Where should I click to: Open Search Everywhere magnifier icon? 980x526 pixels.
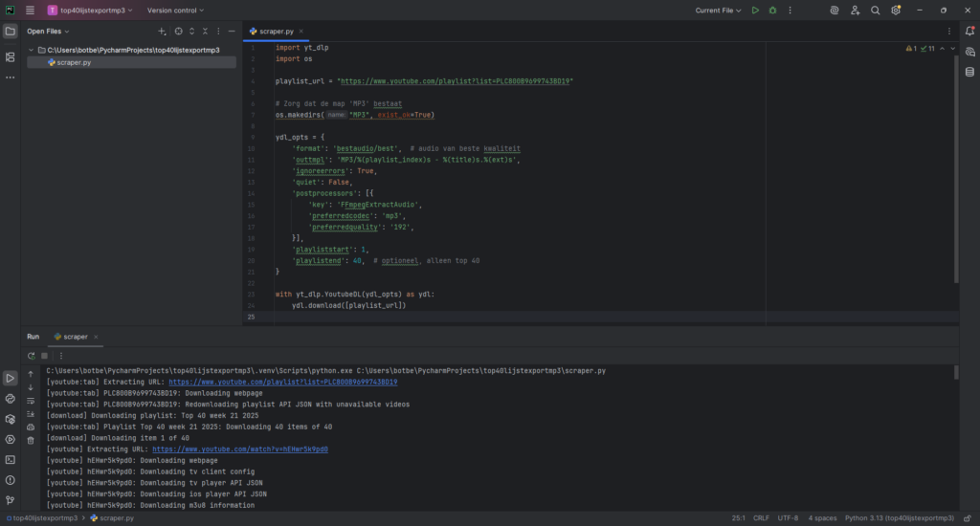pos(875,11)
